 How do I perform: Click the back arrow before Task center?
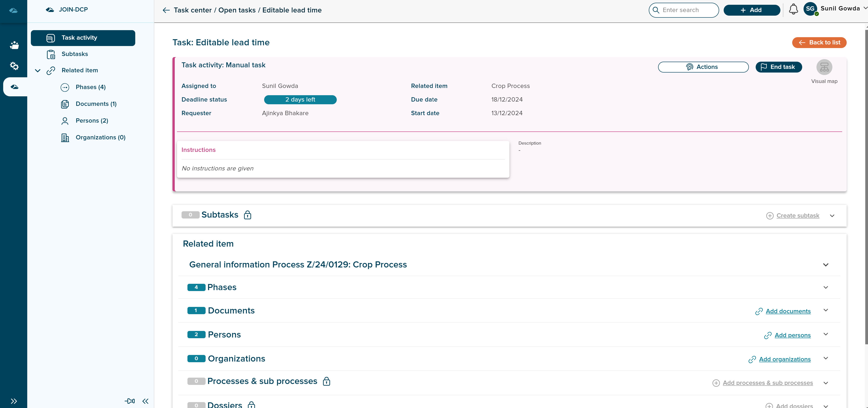[x=166, y=10]
